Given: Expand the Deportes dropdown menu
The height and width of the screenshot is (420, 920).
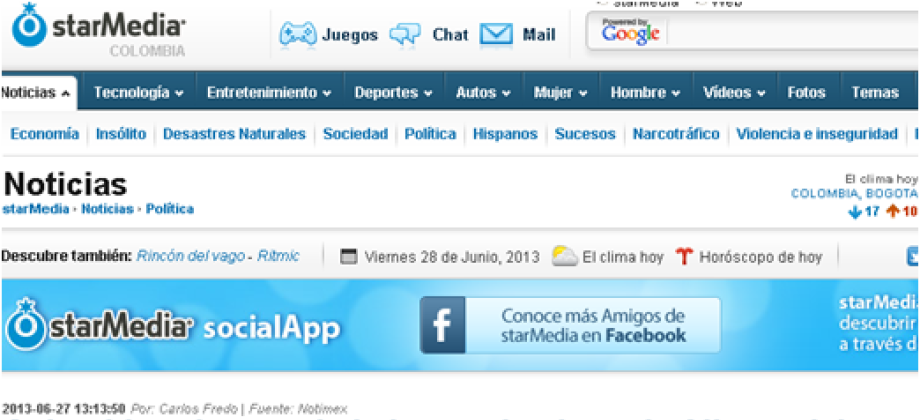Looking at the screenshot, I should coord(394,93).
